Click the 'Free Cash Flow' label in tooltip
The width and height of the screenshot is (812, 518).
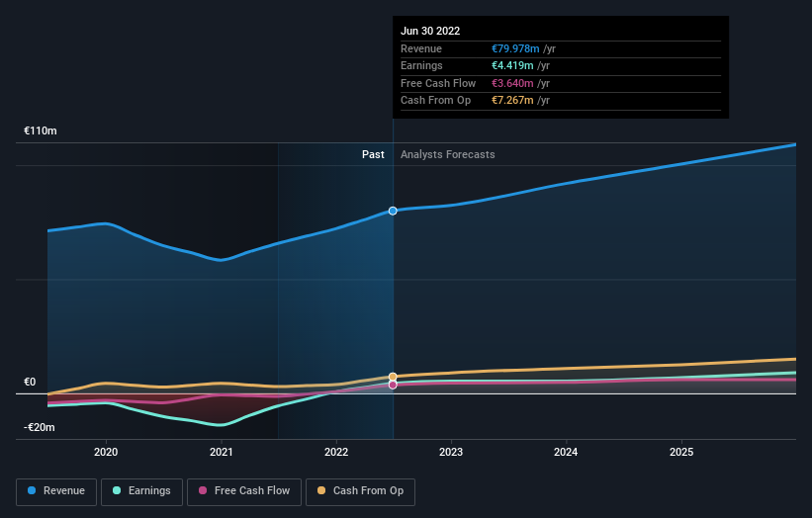point(438,83)
